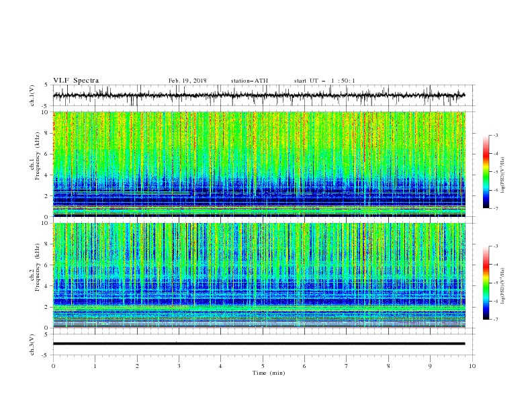The height and width of the screenshot is (411, 532).
Task: Click time axis tick label "5"
Action: click(x=263, y=366)
